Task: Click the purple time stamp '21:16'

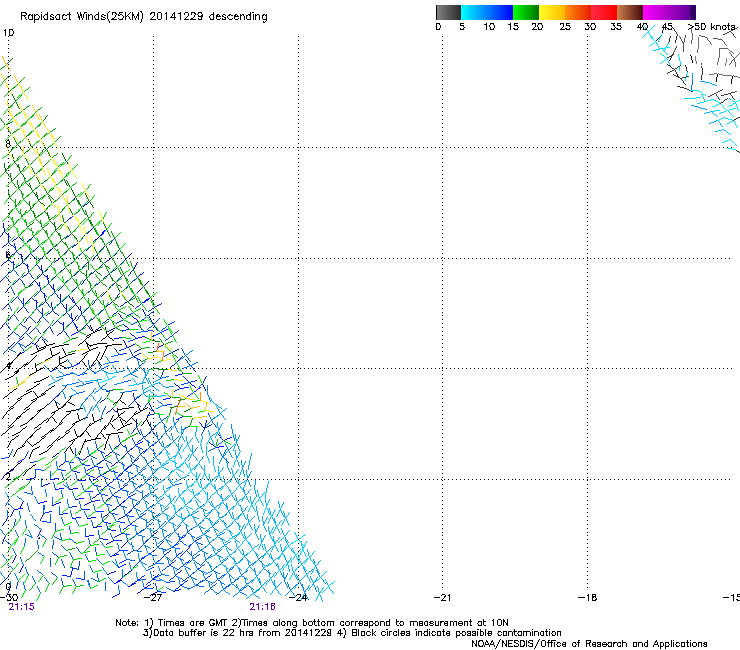Action: pos(262,607)
